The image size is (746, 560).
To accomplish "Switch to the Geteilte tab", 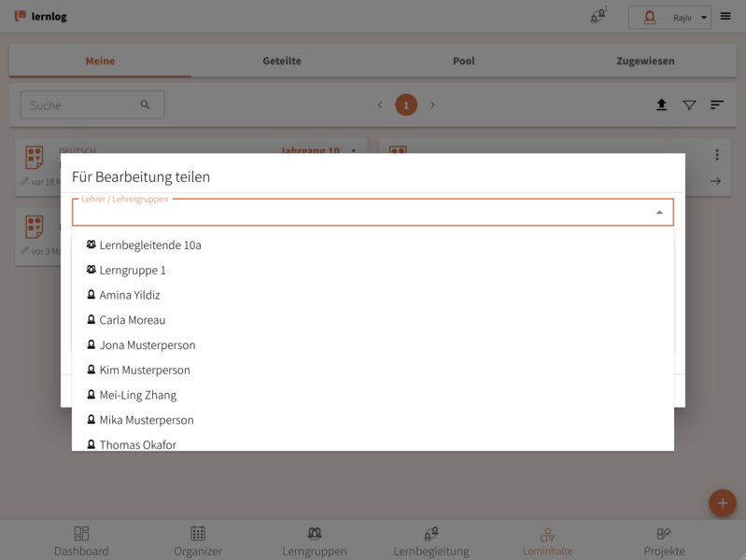I will 282,61.
